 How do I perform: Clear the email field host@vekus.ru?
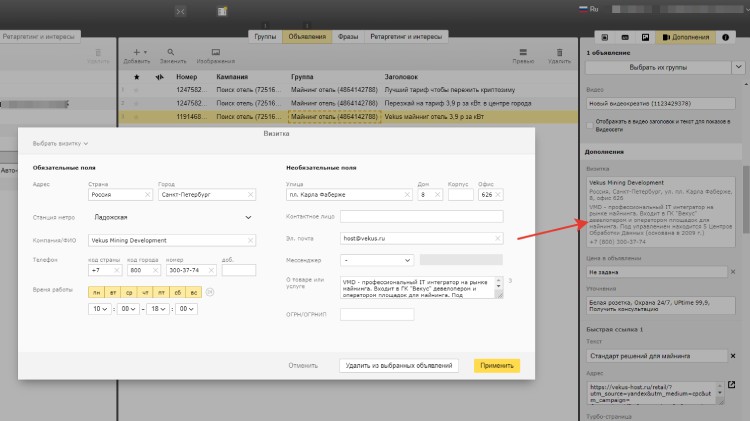[500, 238]
